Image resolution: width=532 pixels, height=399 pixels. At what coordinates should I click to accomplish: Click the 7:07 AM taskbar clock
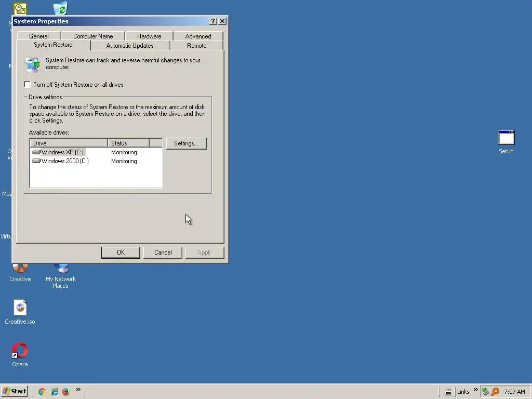point(514,392)
